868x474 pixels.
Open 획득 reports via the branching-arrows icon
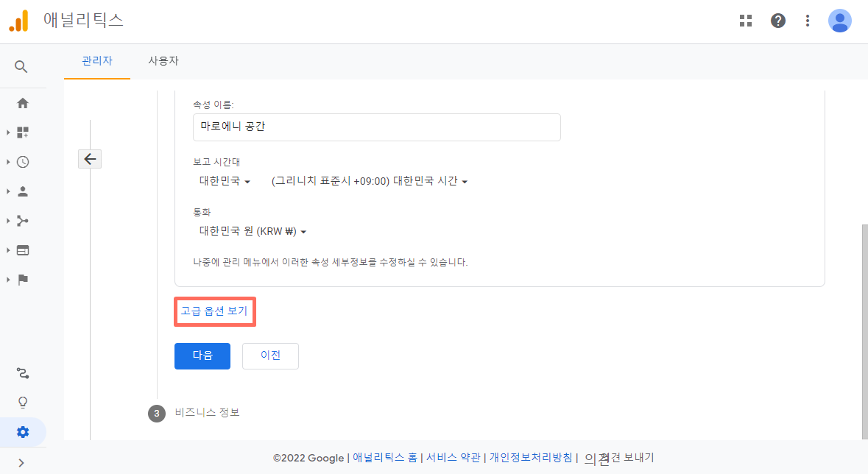click(22, 221)
